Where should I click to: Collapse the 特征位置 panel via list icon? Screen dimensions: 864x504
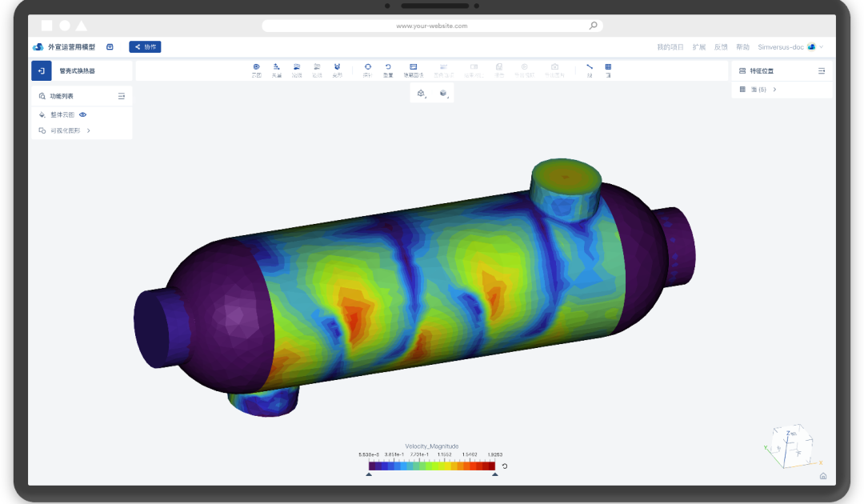(x=822, y=70)
